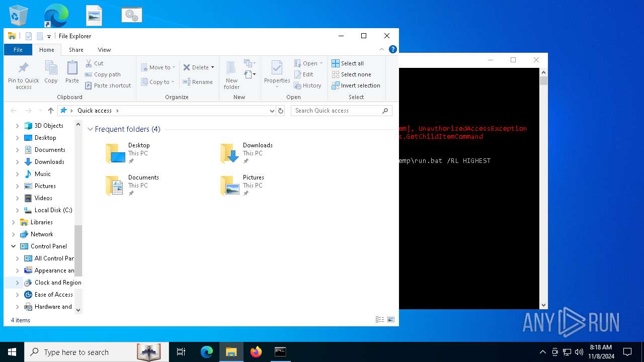Click the Rename ribbon button

click(x=198, y=82)
